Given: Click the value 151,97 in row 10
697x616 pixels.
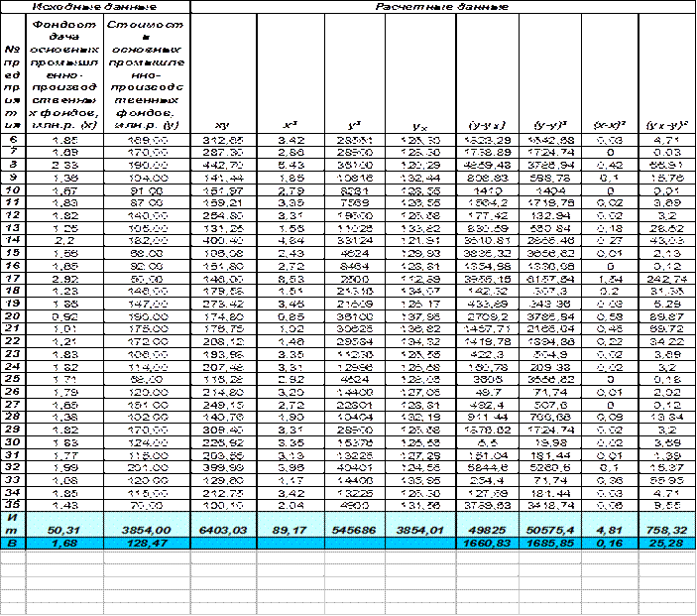Looking at the screenshot, I should tap(224, 190).
